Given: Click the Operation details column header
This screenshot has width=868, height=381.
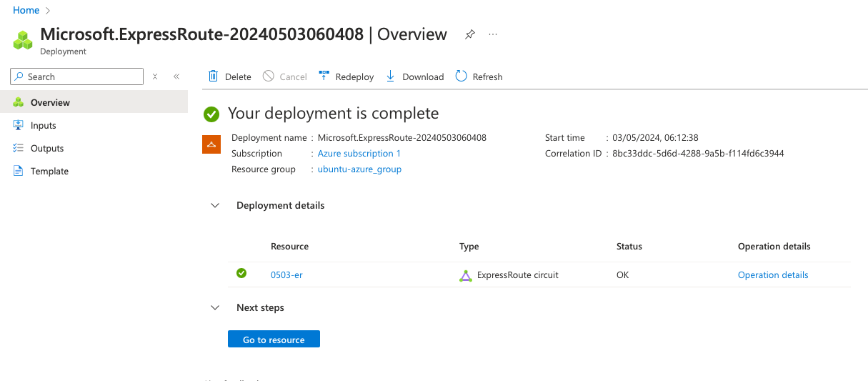Looking at the screenshot, I should click(774, 246).
